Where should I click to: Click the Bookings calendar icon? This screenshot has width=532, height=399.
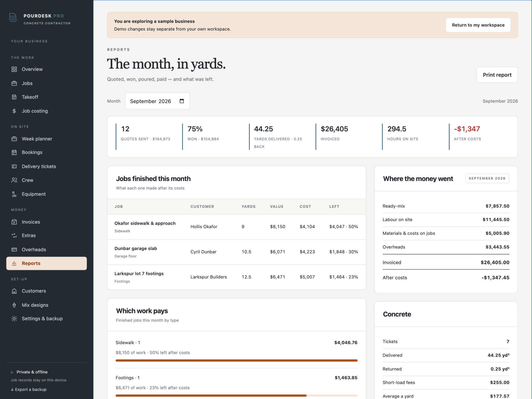[x=14, y=152]
